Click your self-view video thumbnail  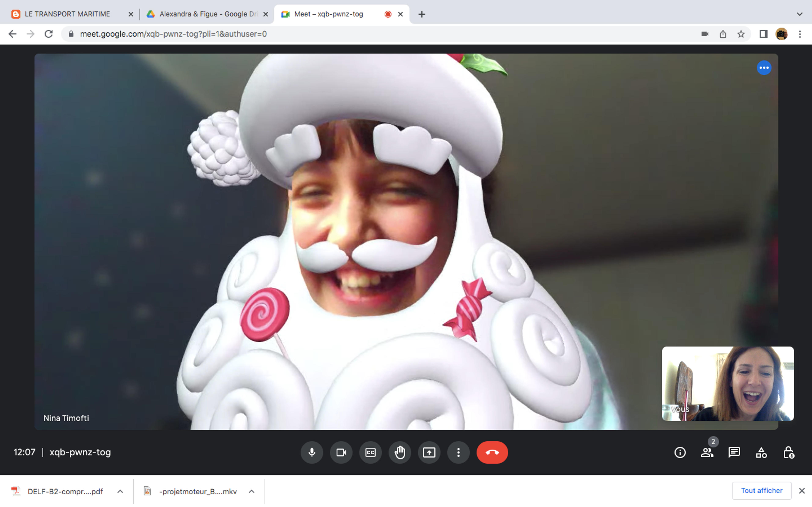tap(728, 384)
